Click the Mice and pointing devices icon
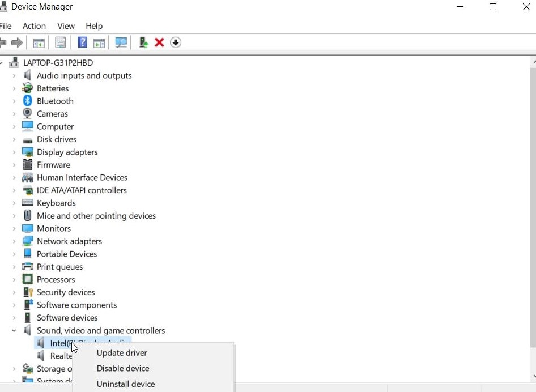Image resolution: width=536 pixels, height=392 pixels. pyautogui.click(x=27, y=215)
